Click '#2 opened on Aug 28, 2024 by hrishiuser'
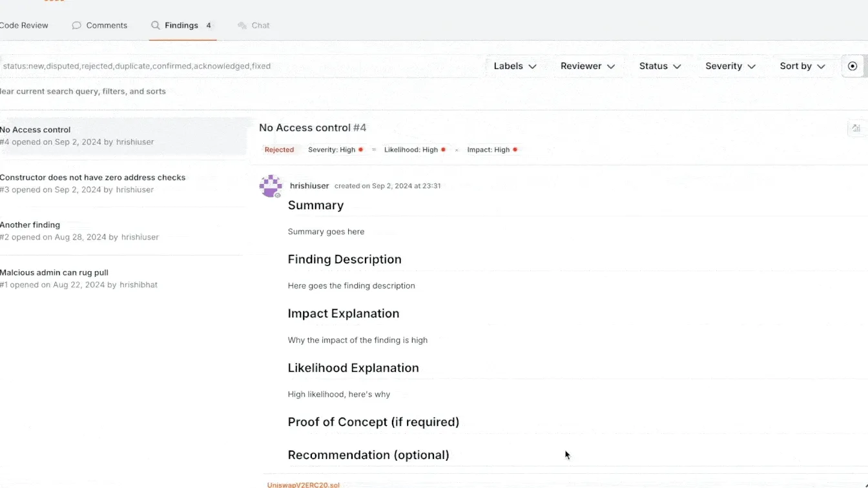868x488 pixels. pyautogui.click(x=79, y=238)
